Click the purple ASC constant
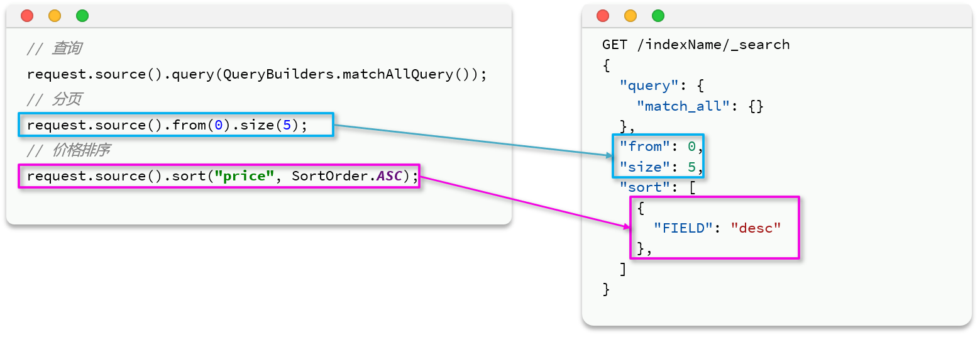 click(389, 176)
